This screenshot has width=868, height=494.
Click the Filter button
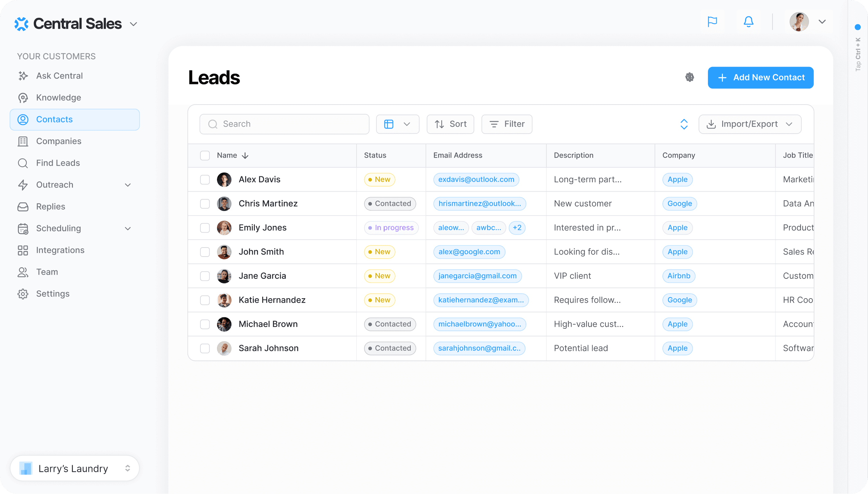507,124
